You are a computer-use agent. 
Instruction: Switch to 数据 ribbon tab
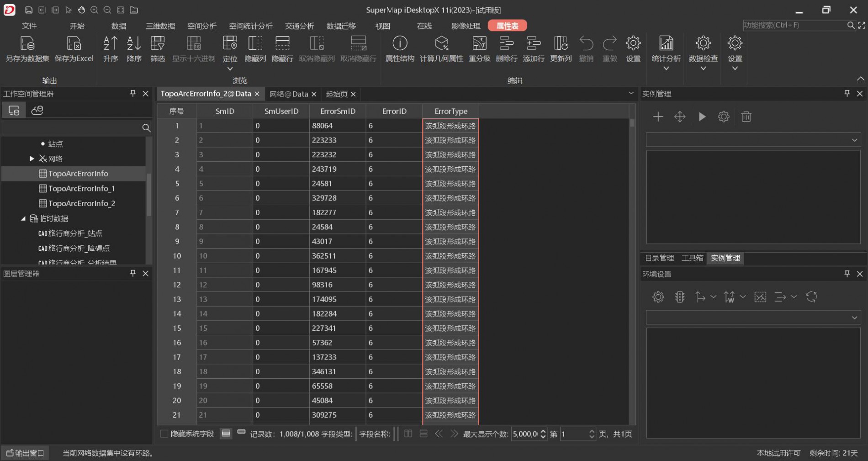tap(118, 26)
